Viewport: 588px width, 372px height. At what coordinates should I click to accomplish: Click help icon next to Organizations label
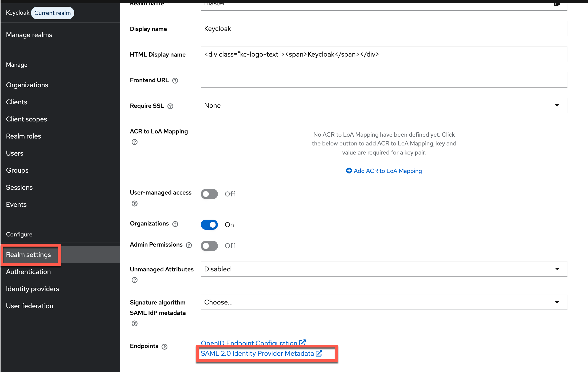click(x=175, y=224)
